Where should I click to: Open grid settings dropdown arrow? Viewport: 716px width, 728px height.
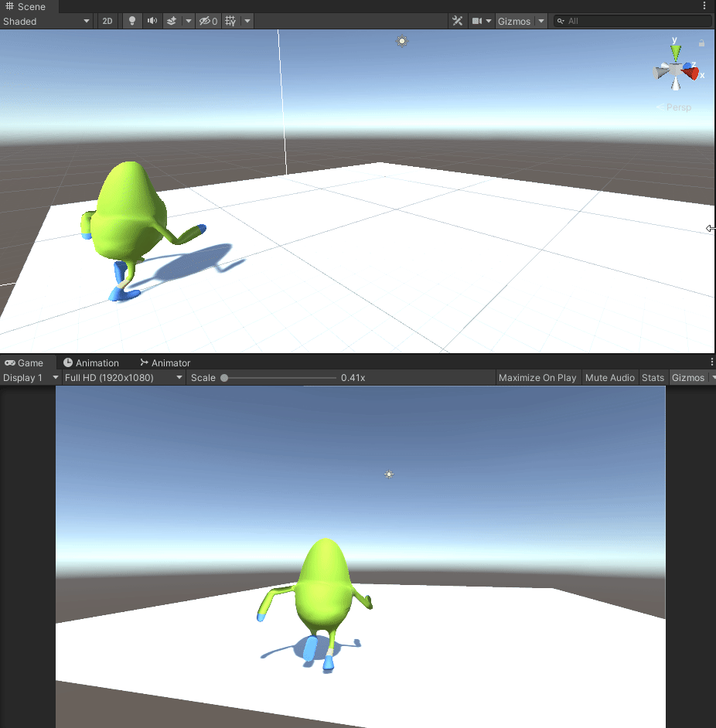247,22
